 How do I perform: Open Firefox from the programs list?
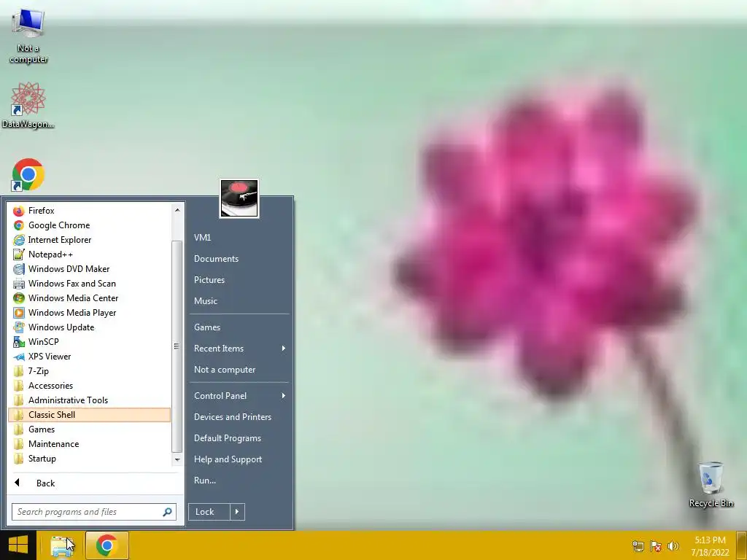[x=89, y=211]
